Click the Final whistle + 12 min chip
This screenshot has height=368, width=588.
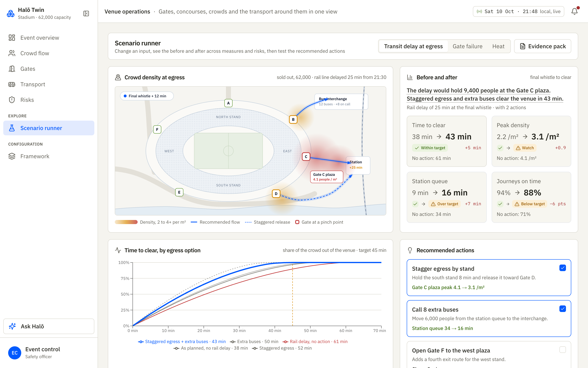point(147,96)
